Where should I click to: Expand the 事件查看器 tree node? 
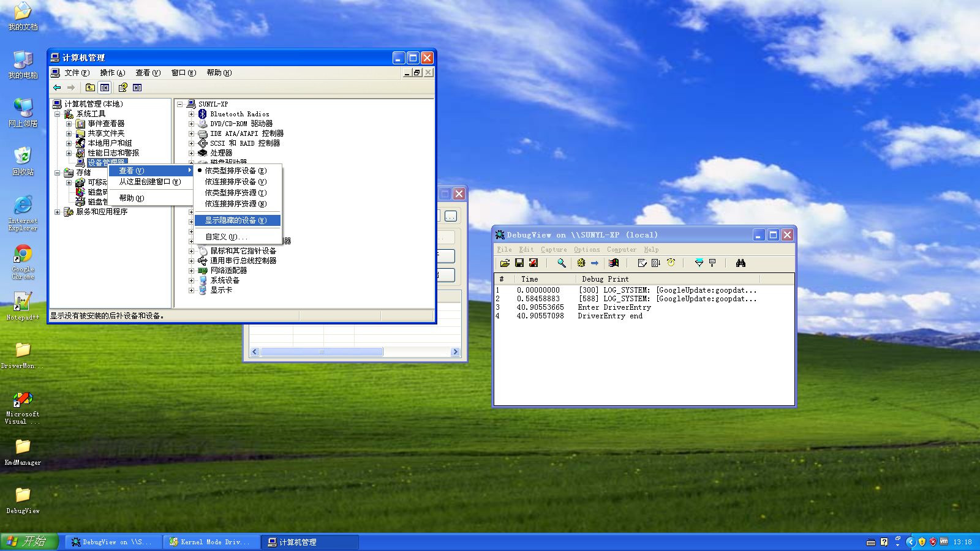click(69, 124)
